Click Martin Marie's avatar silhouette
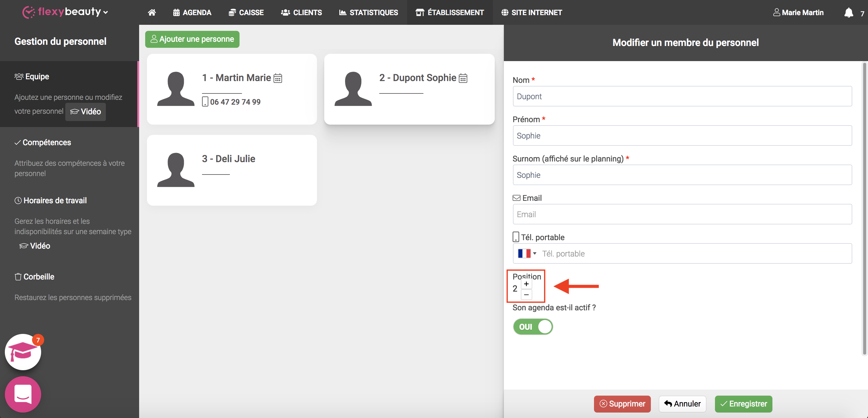The height and width of the screenshot is (418, 868). (175, 89)
